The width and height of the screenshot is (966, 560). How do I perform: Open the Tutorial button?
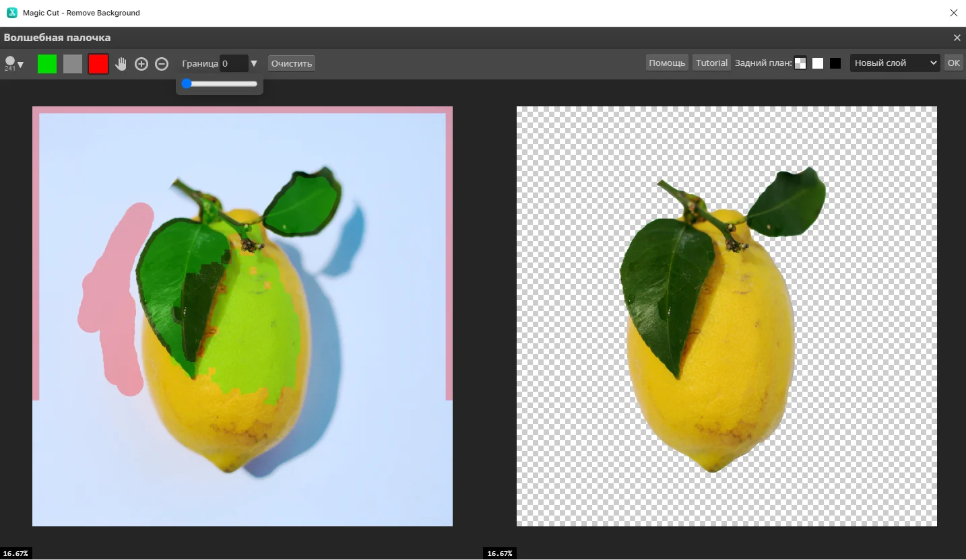point(711,63)
